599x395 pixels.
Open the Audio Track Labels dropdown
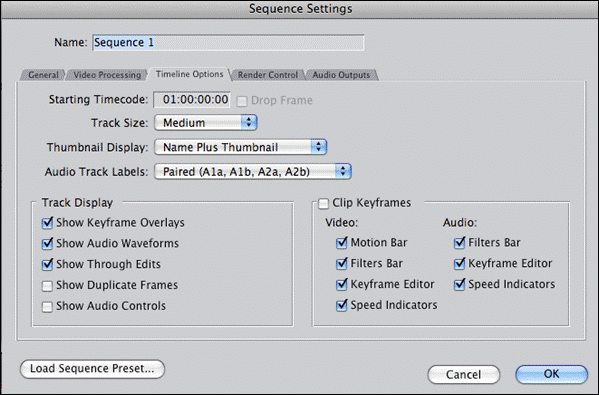click(253, 172)
